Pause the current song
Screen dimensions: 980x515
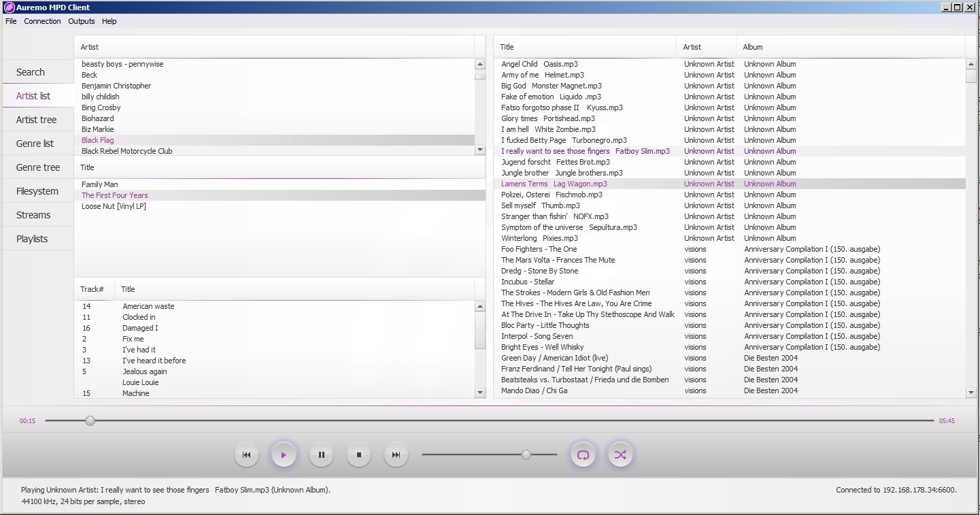(321, 455)
